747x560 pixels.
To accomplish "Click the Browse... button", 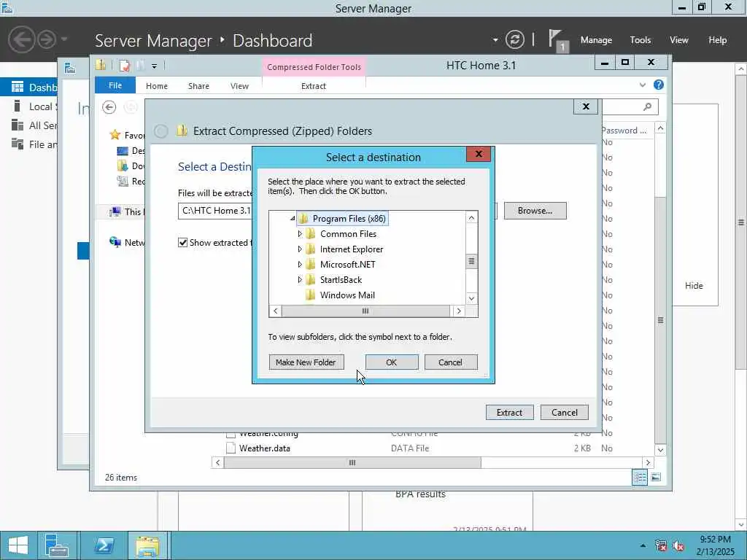I will pos(535,211).
